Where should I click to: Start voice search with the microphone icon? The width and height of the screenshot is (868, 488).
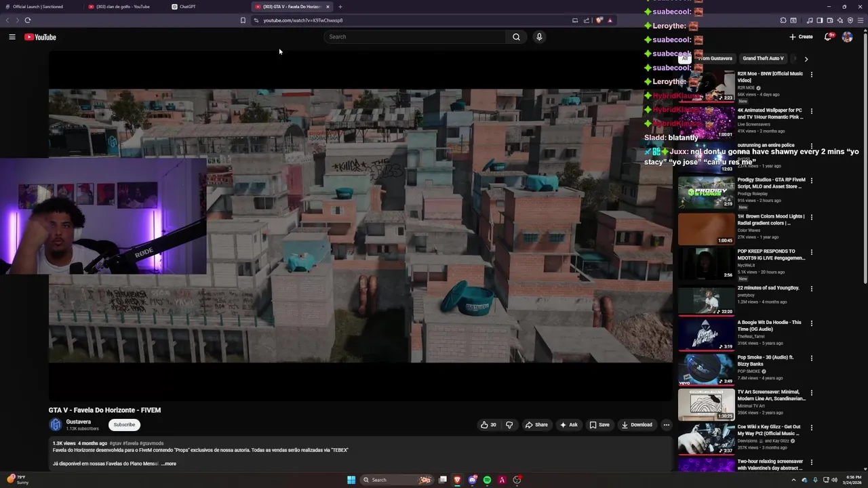click(x=539, y=37)
